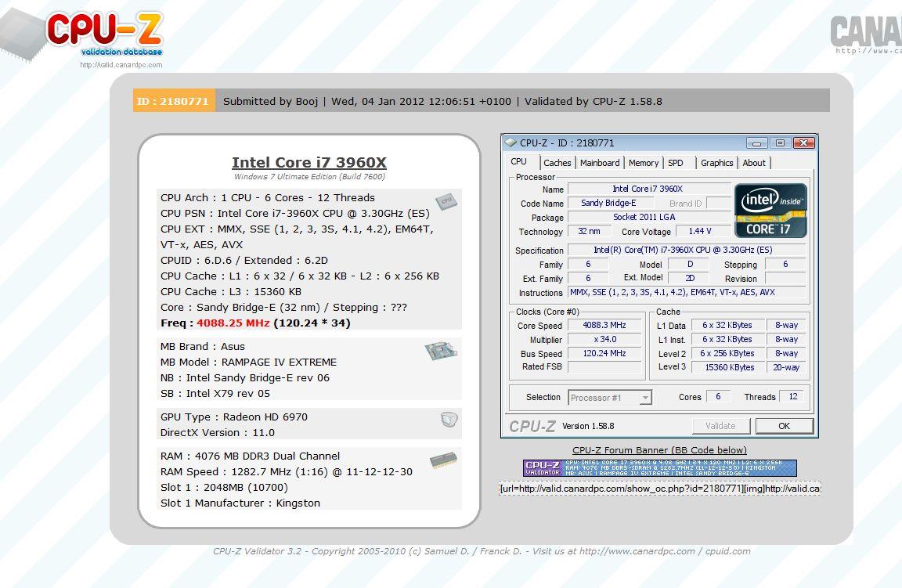Click the SB Intel X79 rev 05 line
Viewport: 902px width, 588px height.
pyautogui.click(x=215, y=394)
